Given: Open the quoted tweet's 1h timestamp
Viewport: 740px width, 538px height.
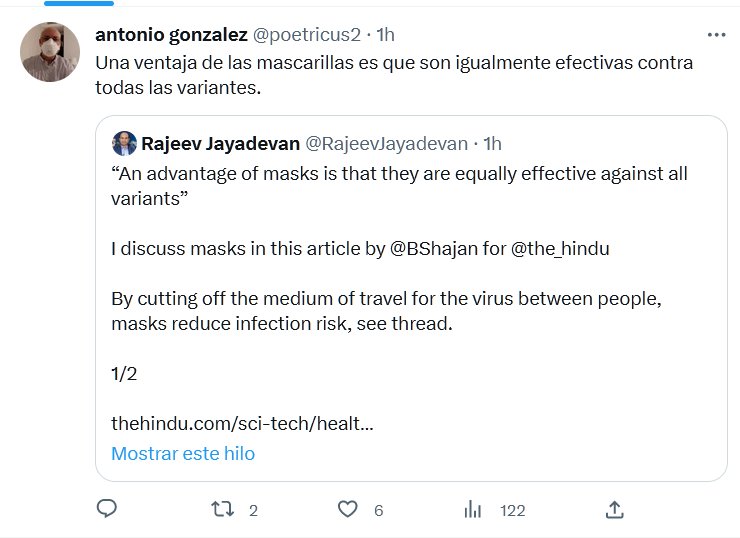Looking at the screenshot, I should pyautogui.click(x=491, y=143).
